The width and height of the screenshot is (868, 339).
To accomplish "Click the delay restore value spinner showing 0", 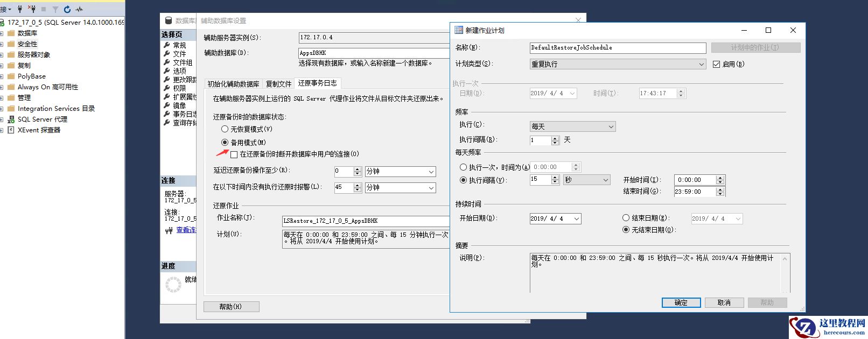I will pyautogui.click(x=357, y=172).
